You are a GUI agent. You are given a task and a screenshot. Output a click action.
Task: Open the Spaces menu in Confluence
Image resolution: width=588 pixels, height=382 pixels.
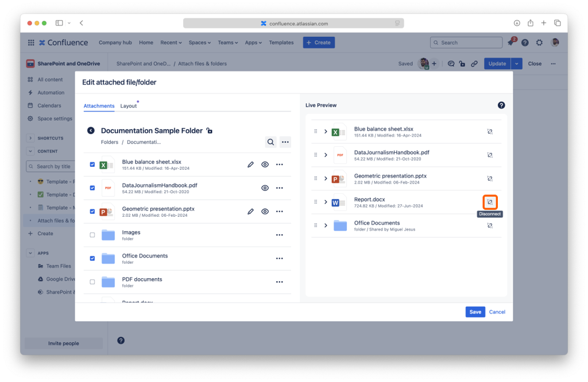[x=199, y=42]
